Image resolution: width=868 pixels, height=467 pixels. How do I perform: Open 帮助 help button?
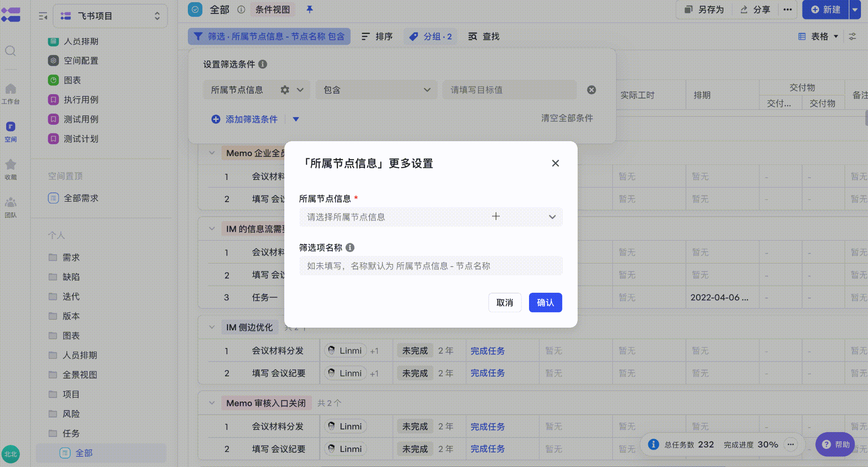click(835, 444)
